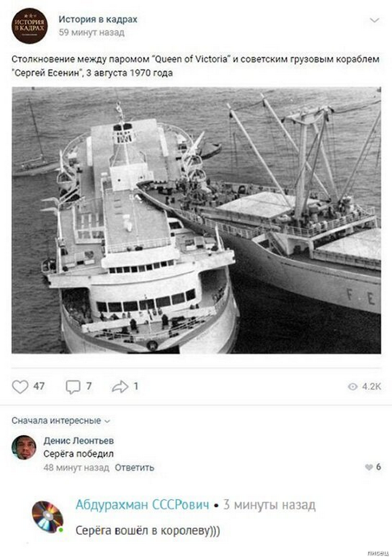Open Абдурахман СССРович profile name link
392x559 pixels.
[x=142, y=505]
